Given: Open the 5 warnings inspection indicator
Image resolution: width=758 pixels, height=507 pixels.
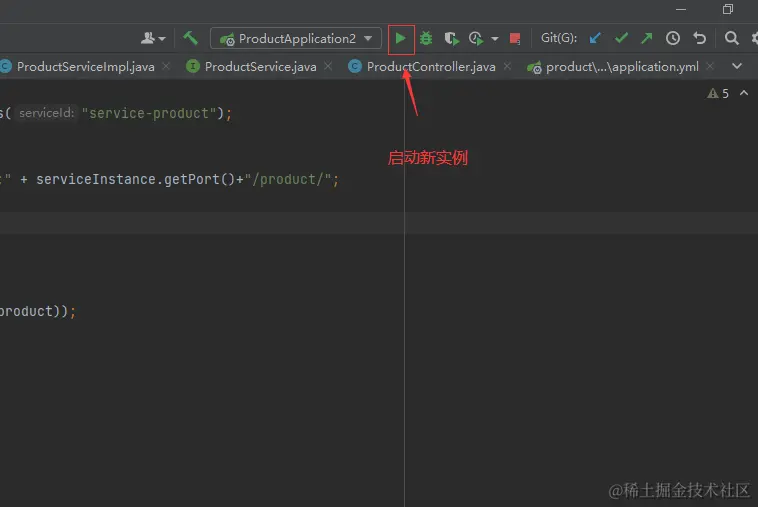Looking at the screenshot, I should point(718,93).
